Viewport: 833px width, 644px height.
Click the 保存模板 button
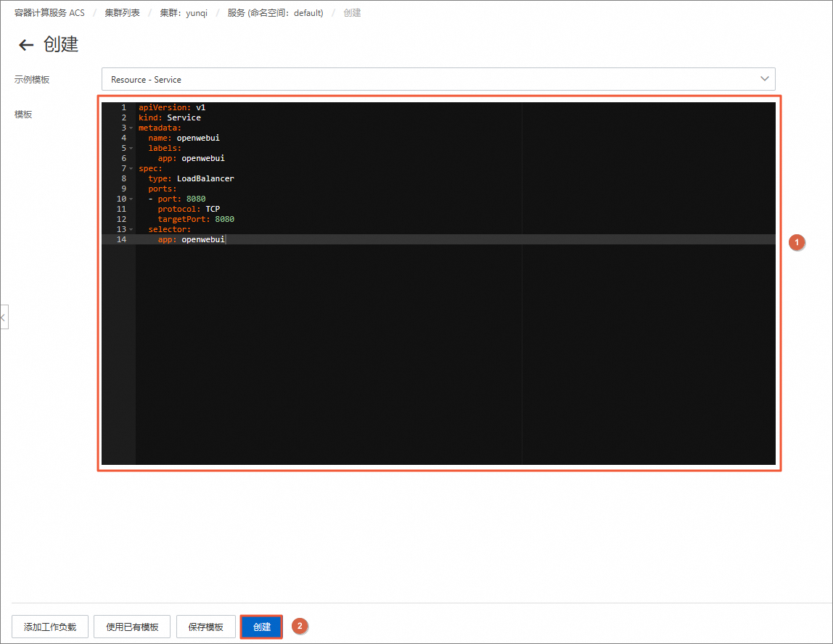pyautogui.click(x=205, y=627)
